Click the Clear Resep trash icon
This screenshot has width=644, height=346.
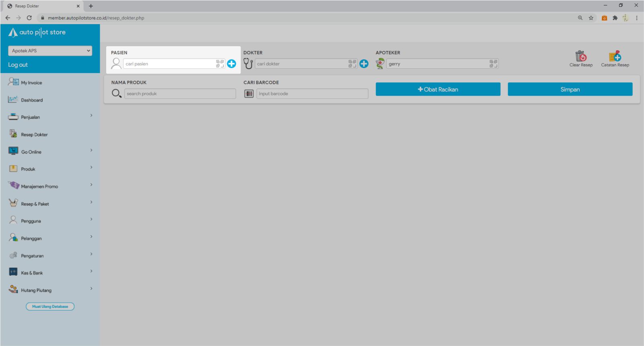[x=581, y=56]
